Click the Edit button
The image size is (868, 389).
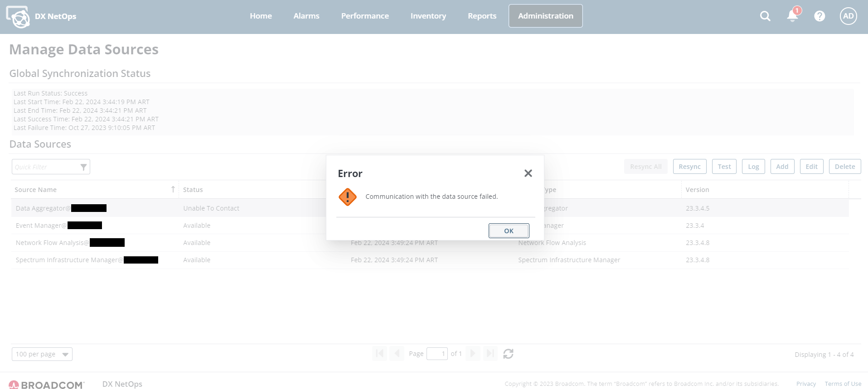811,167
